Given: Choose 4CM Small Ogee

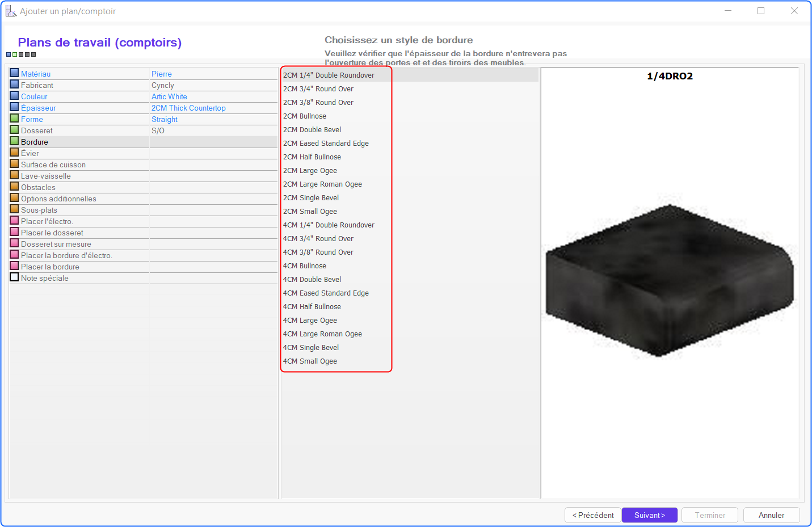Looking at the screenshot, I should 310,361.
